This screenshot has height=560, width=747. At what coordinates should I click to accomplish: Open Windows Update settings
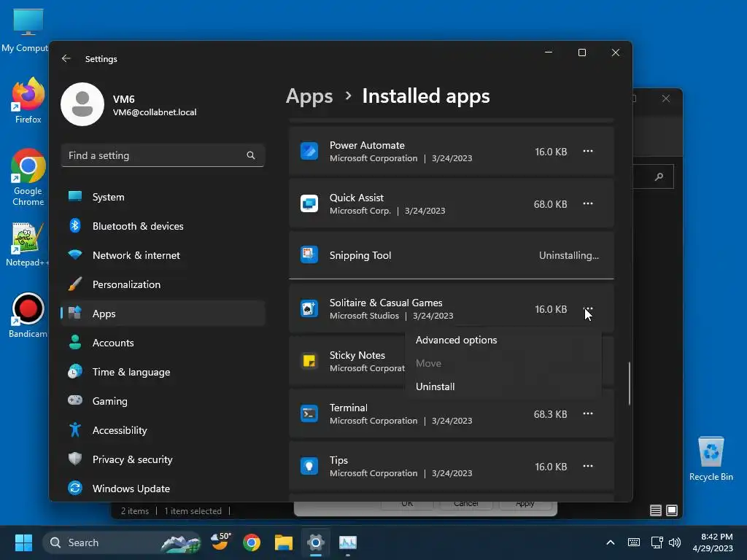(x=163, y=489)
